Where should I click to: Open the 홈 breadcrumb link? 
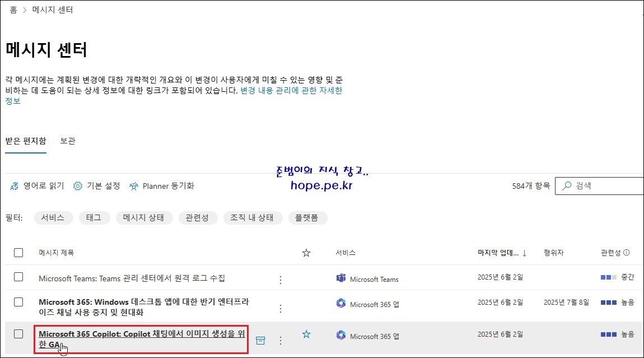(x=13, y=10)
